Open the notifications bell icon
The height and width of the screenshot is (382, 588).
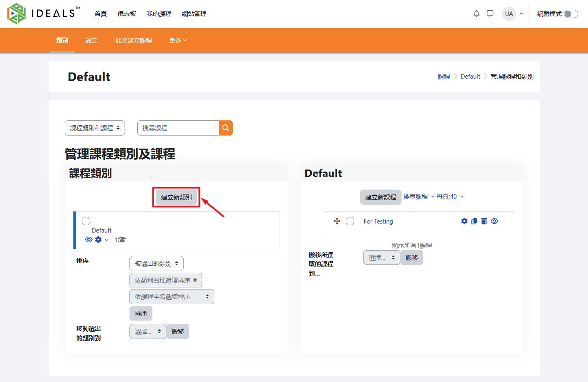[x=476, y=14]
